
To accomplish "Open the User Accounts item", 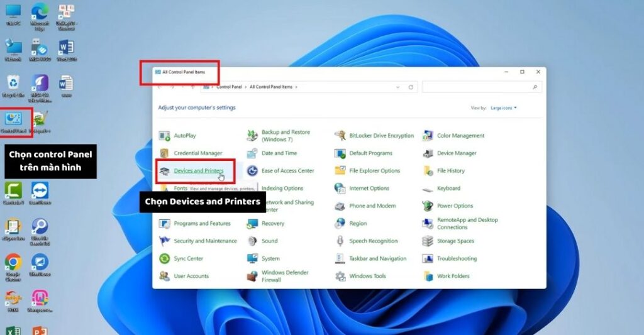I will pos(191,277).
